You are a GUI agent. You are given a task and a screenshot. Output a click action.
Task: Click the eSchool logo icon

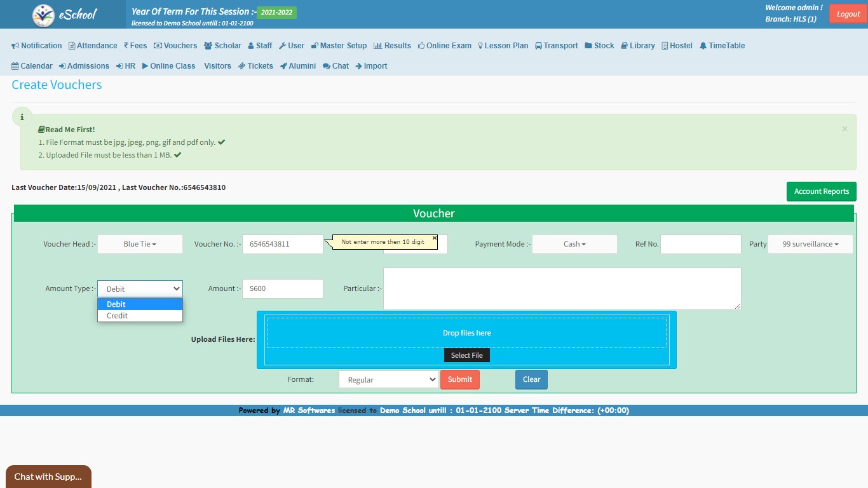click(43, 15)
